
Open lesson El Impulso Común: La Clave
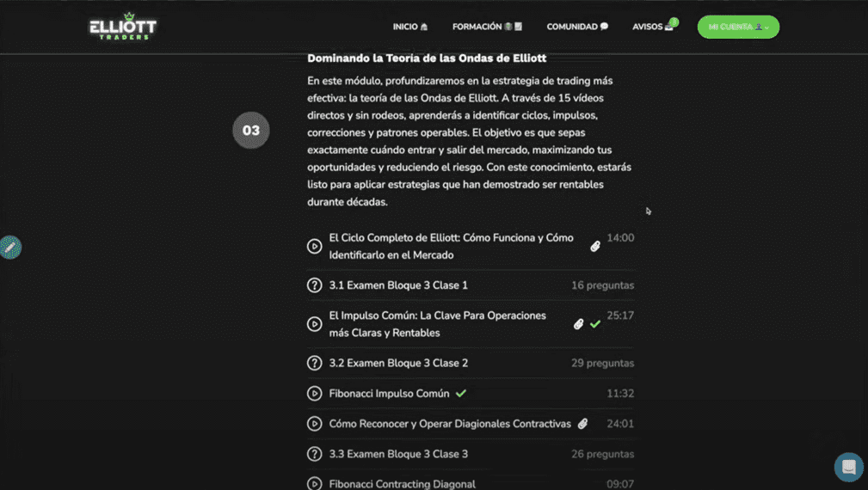tap(437, 324)
